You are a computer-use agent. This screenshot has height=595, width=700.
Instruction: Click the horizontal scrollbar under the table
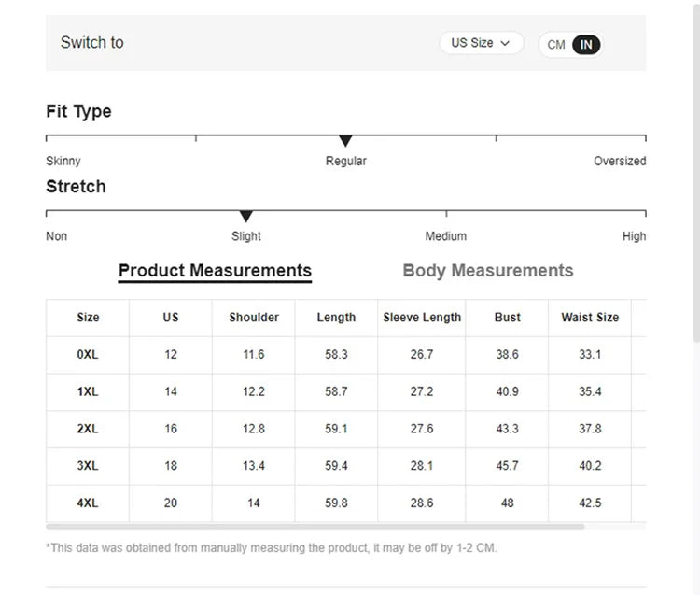[x=315, y=527]
